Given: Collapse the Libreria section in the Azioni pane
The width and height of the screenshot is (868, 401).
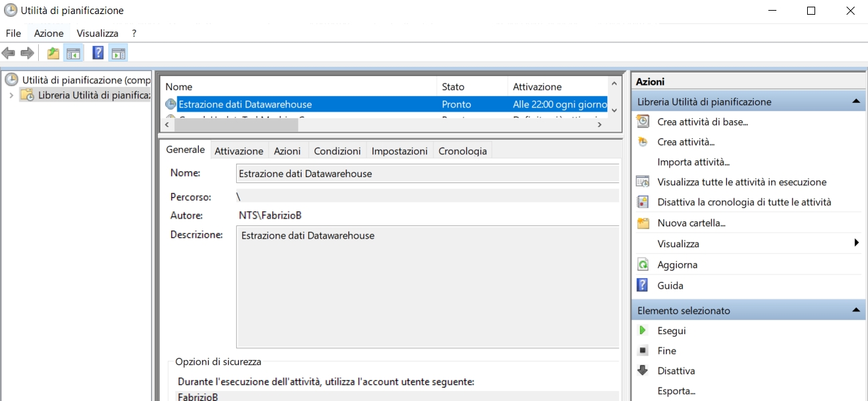Looking at the screenshot, I should pyautogui.click(x=855, y=102).
